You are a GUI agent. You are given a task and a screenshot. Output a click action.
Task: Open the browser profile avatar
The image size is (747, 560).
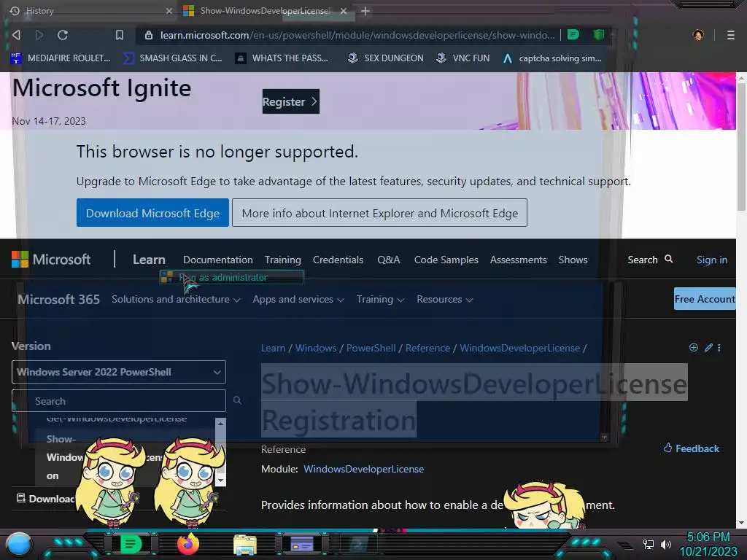click(x=698, y=35)
